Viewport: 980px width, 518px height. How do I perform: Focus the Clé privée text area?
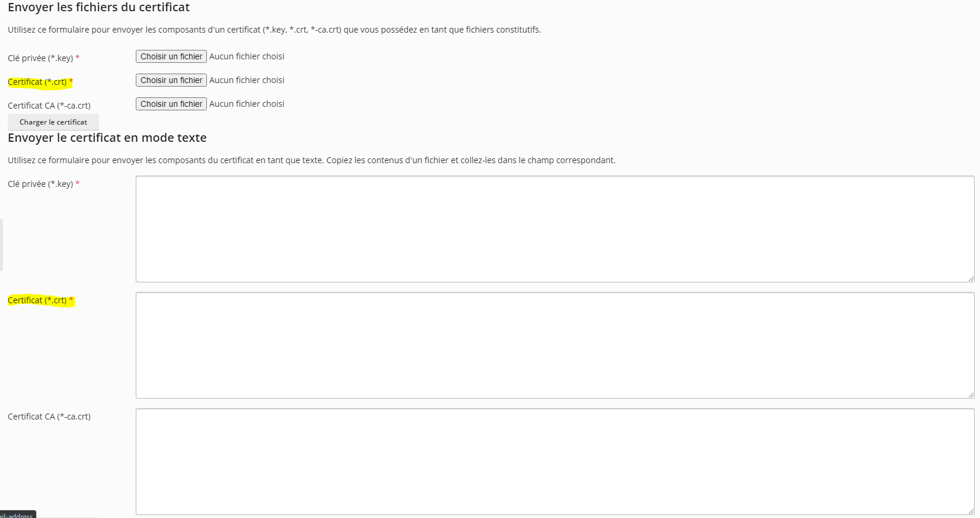point(555,229)
